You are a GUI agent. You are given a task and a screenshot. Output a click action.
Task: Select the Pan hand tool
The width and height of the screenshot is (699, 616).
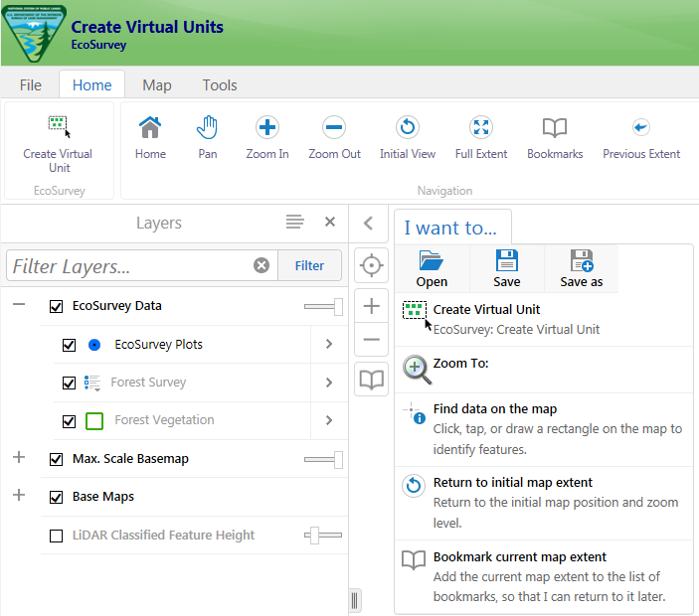[x=207, y=137]
